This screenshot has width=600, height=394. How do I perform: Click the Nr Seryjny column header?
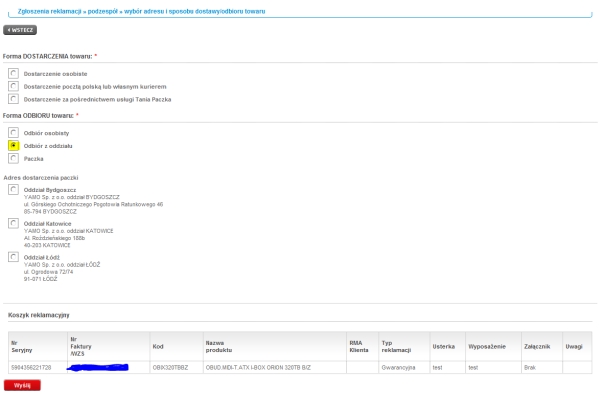click(38, 347)
